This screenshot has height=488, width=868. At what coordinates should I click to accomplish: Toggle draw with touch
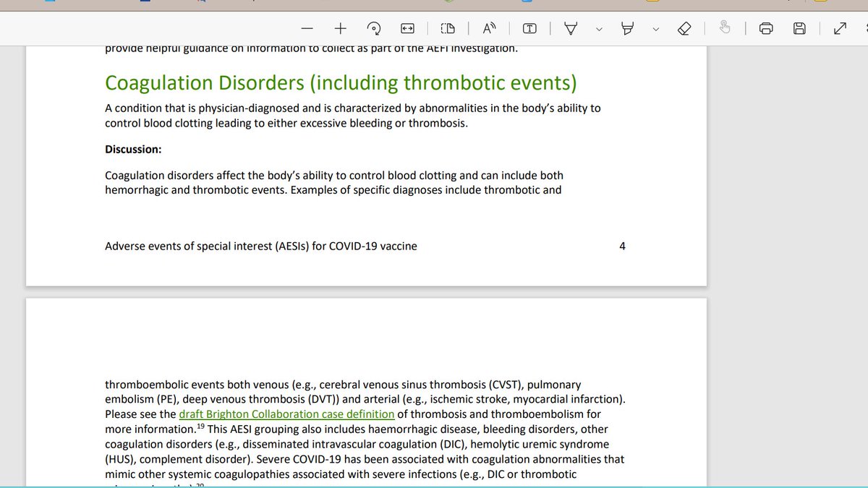coord(726,29)
